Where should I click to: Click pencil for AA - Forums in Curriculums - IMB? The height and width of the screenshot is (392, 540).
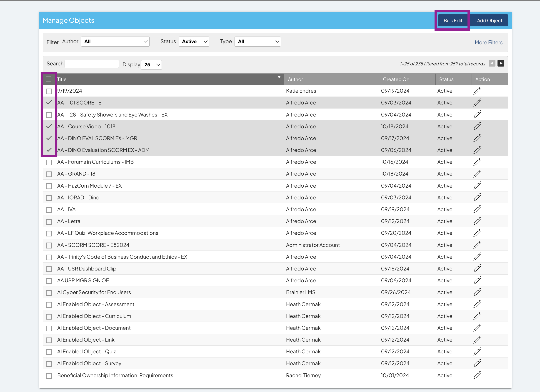pos(477,162)
